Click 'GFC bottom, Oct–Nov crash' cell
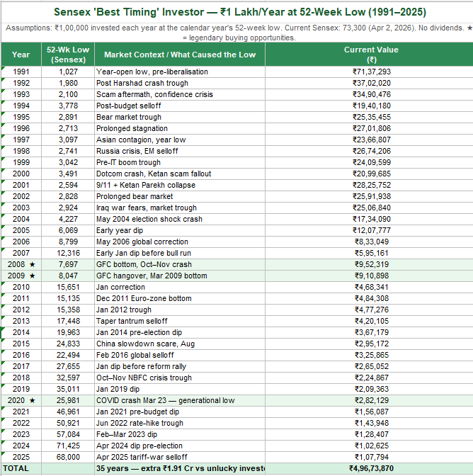Image resolution: width=473 pixels, height=476 pixels. point(180,264)
